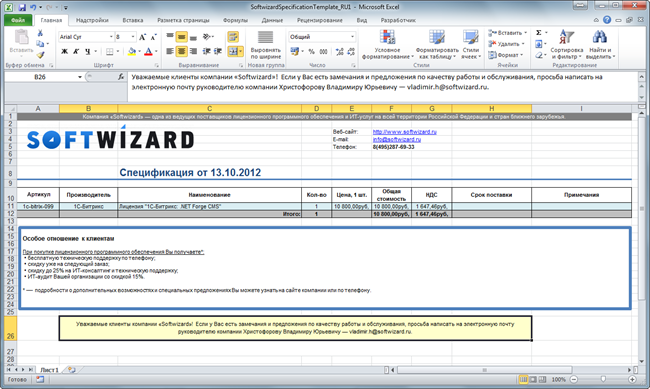The image size is (650, 389).
Task: Click the percent style icon
Action: [x=311, y=51]
